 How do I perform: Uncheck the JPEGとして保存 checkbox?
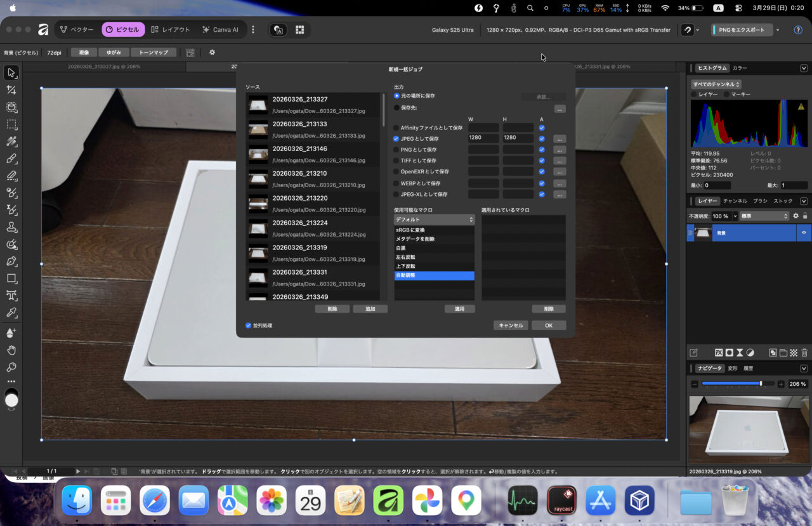click(397, 138)
